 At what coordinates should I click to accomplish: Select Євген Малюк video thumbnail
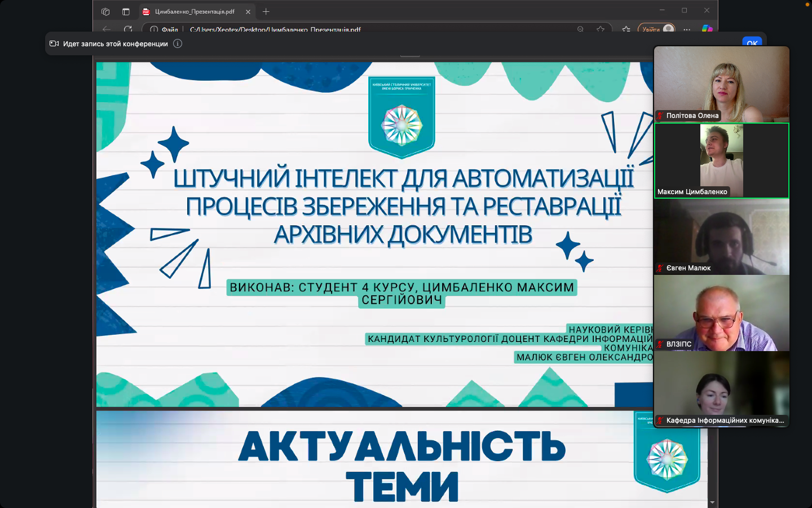tap(722, 237)
